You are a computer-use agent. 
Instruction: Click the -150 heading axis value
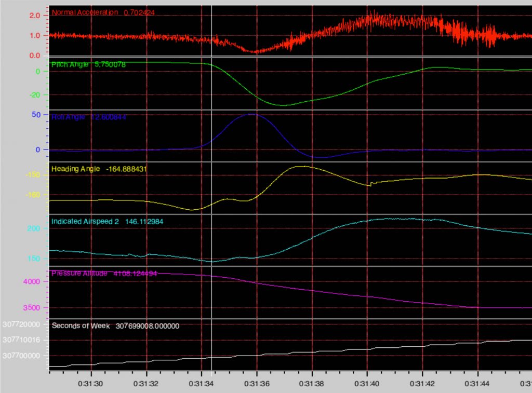click(33, 174)
